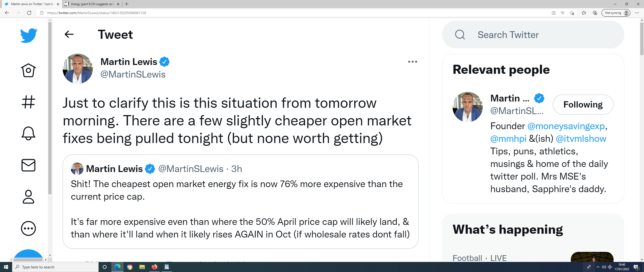Add this page to favorites star

[572, 13]
